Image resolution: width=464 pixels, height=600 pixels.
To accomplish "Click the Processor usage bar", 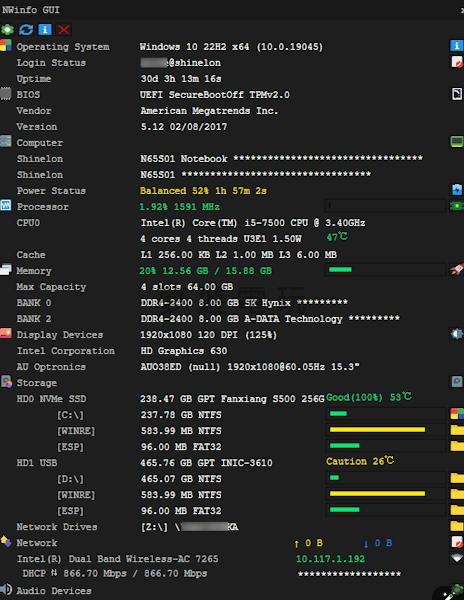I will (386, 206).
